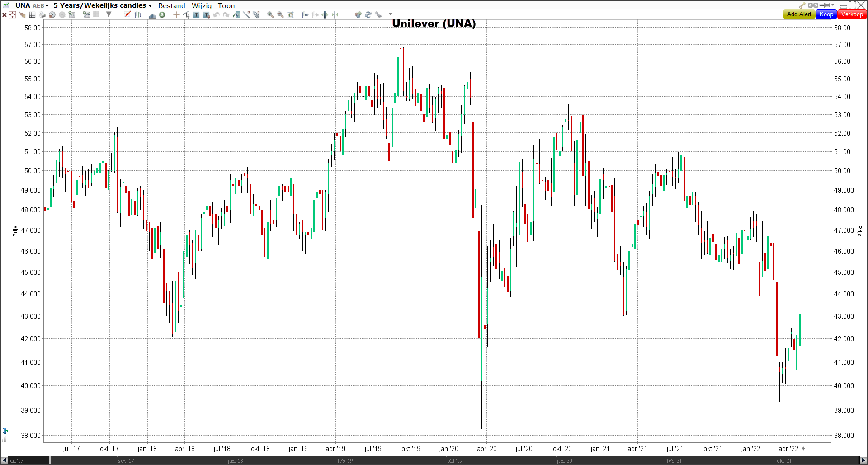Screen dimensions: 868x465
Task: Click the fit-to-window zoom icon
Action: click(x=290, y=15)
